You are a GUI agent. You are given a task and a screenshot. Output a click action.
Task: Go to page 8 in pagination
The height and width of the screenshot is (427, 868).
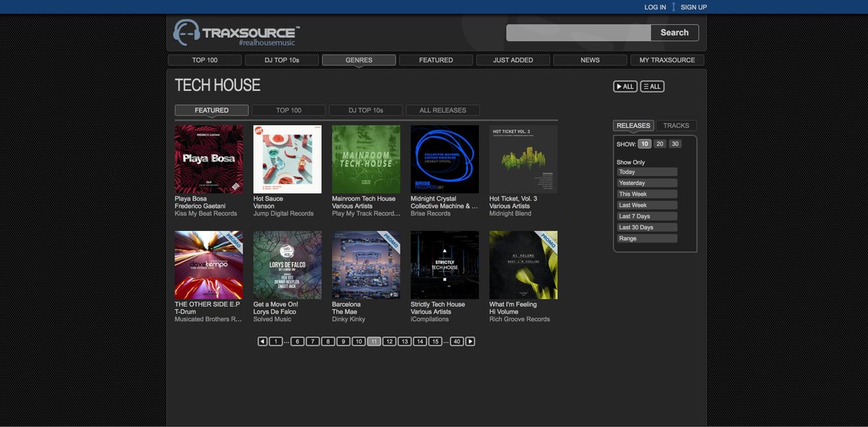point(328,342)
